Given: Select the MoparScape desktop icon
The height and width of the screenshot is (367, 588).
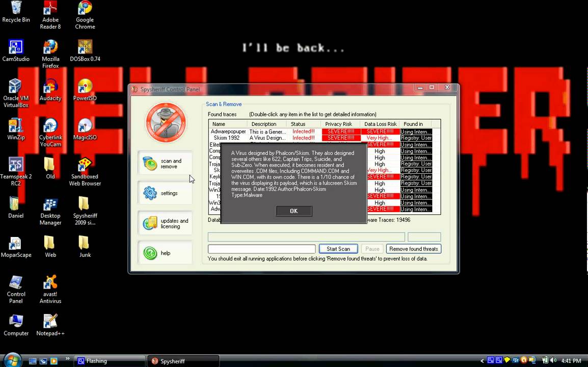Looking at the screenshot, I should click(16, 247).
